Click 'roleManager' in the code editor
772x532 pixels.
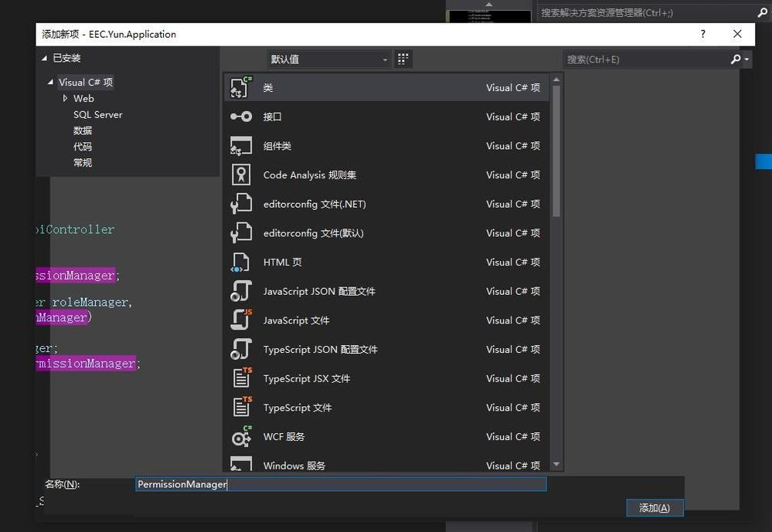tap(90, 302)
